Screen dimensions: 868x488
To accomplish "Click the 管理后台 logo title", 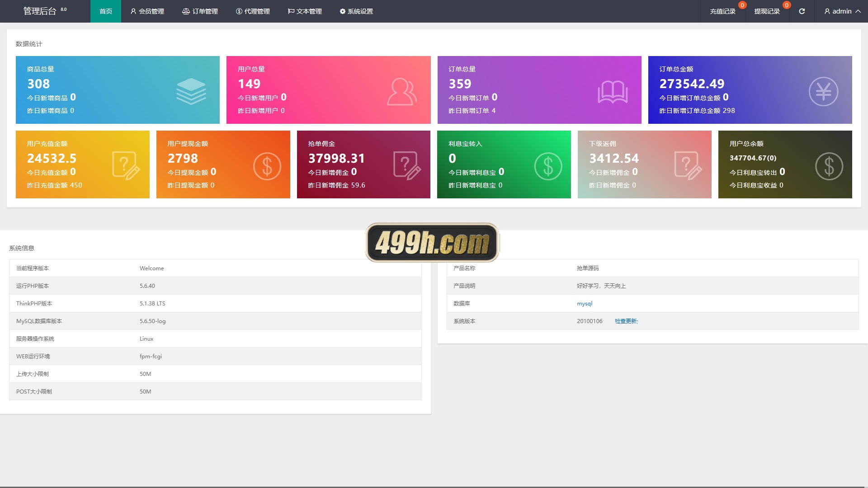I will coord(39,11).
